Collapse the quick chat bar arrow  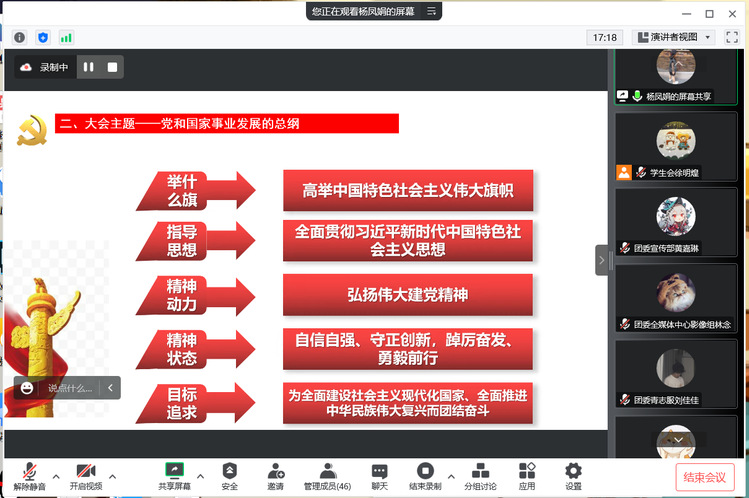pyautogui.click(x=110, y=388)
